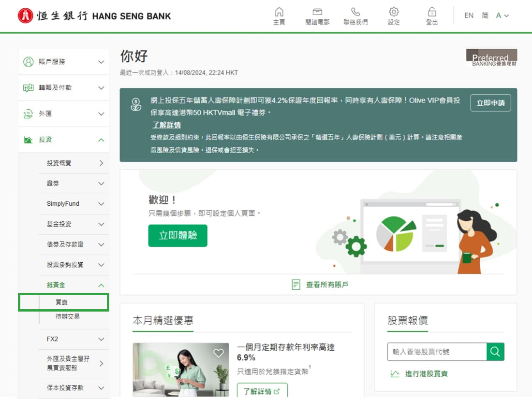Expand the 轉賬及付款 sidebar section
The height and width of the screenshot is (399, 532).
click(x=64, y=88)
